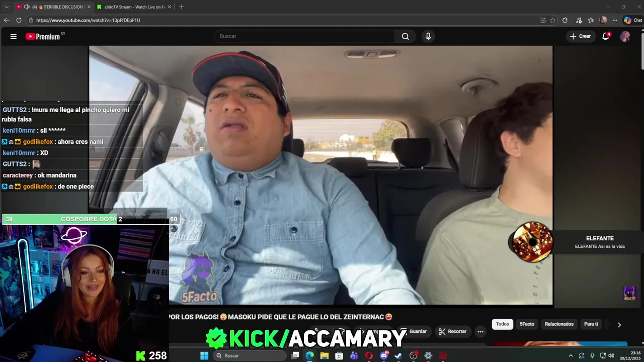The height and width of the screenshot is (362, 644).
Task: Show more filter chips with right chevron
Action: pos(619,325)
